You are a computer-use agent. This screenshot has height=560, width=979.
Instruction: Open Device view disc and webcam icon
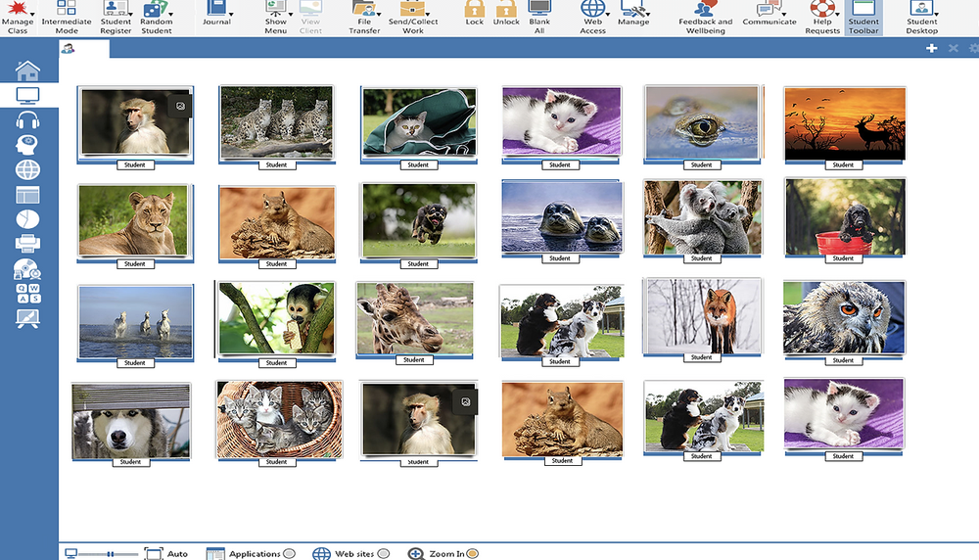pyautogui.click(x=27, y=268)
